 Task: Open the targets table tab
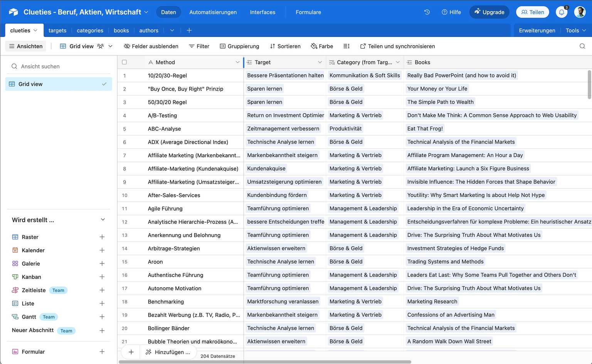pyautogui.click(x=57, y=30)
